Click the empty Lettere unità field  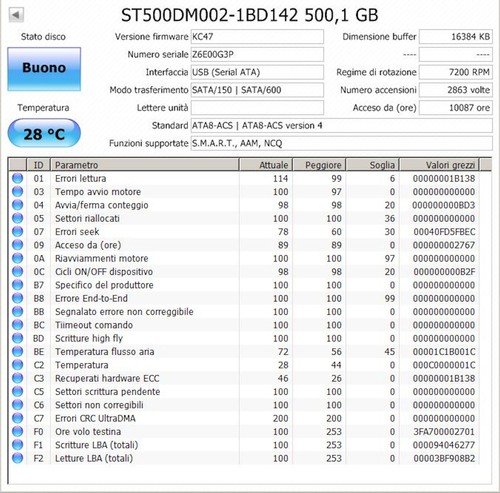pos(257,108)
